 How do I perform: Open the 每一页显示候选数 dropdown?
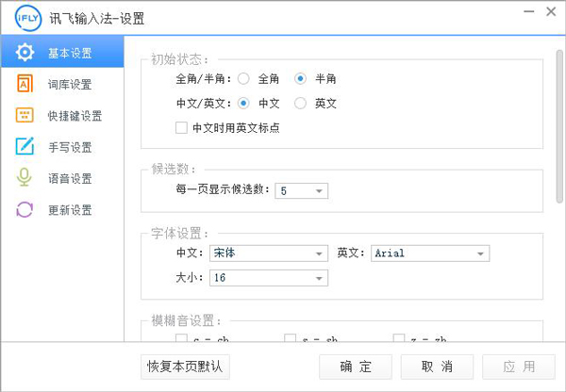(x=302, y=190)
